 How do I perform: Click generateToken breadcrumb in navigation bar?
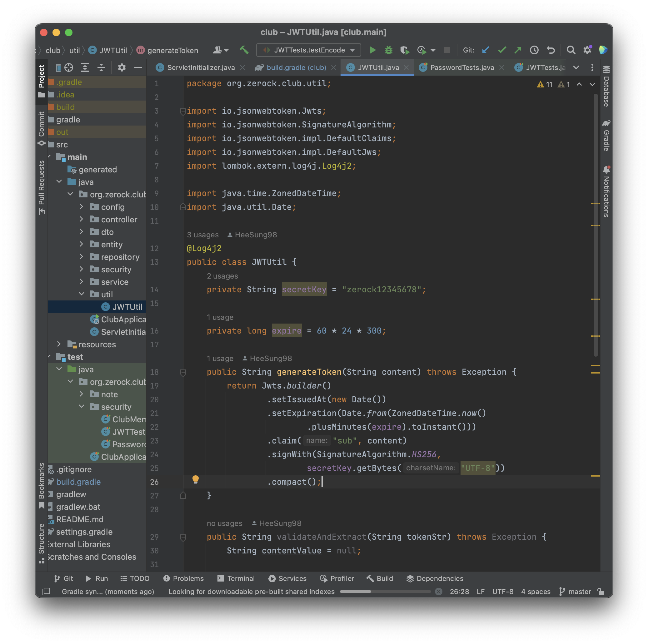point(168,50)
